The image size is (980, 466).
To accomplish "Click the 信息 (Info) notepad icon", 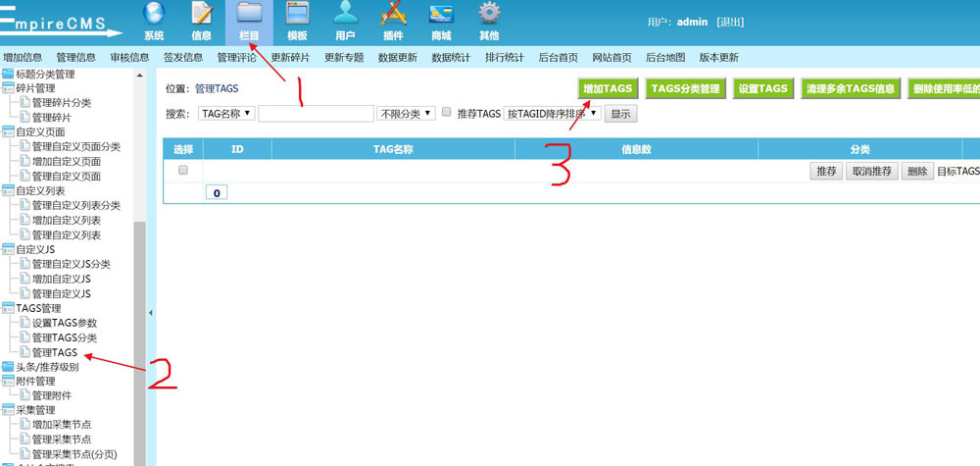I will (202, 16).
